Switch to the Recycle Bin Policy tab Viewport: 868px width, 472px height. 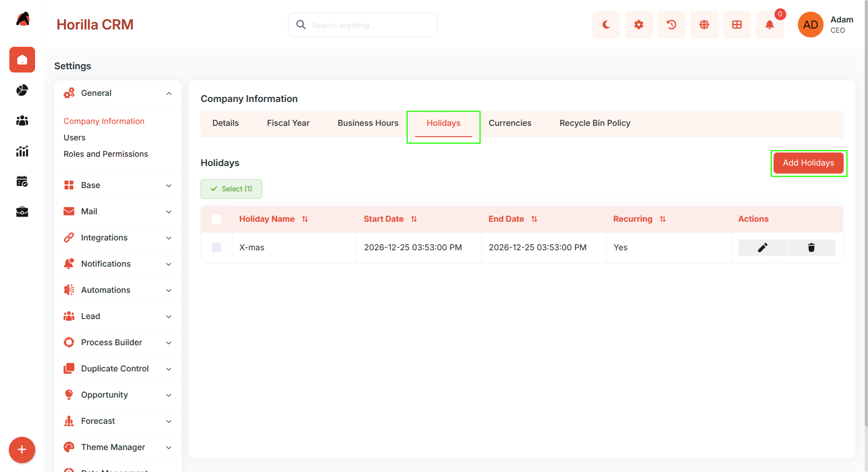595,123
